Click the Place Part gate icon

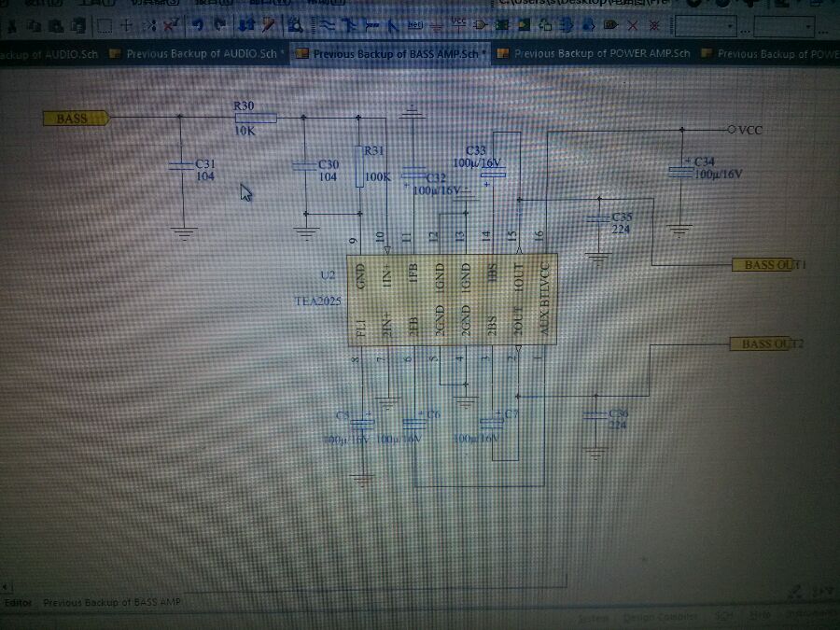pyautogui.click(x=481, y=25)
